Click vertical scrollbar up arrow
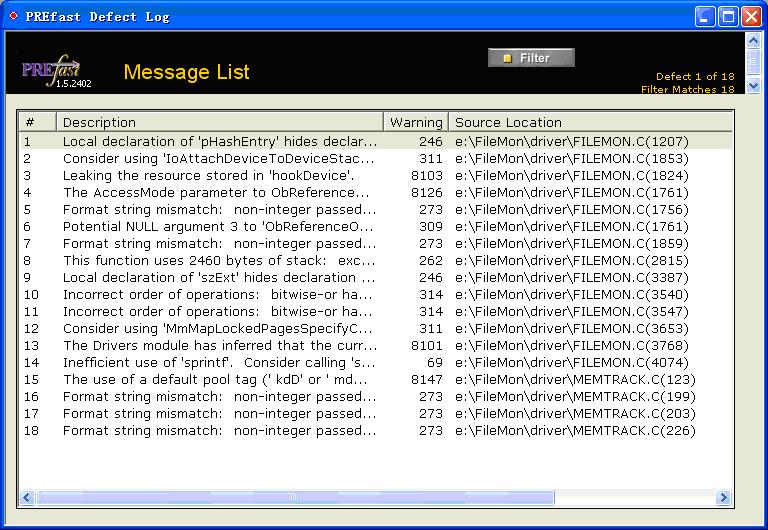Image resolution: width=768 pixels, height=530 pixels. point(753,41)
